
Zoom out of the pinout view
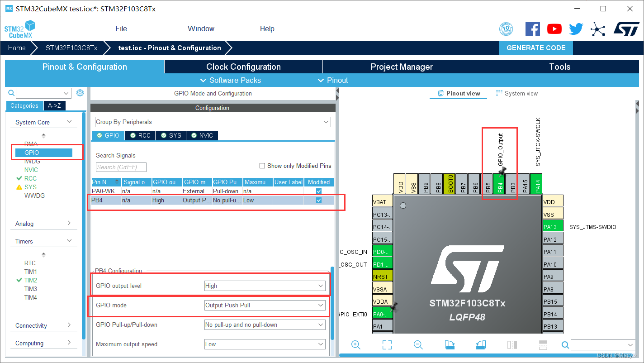[418, 345]
